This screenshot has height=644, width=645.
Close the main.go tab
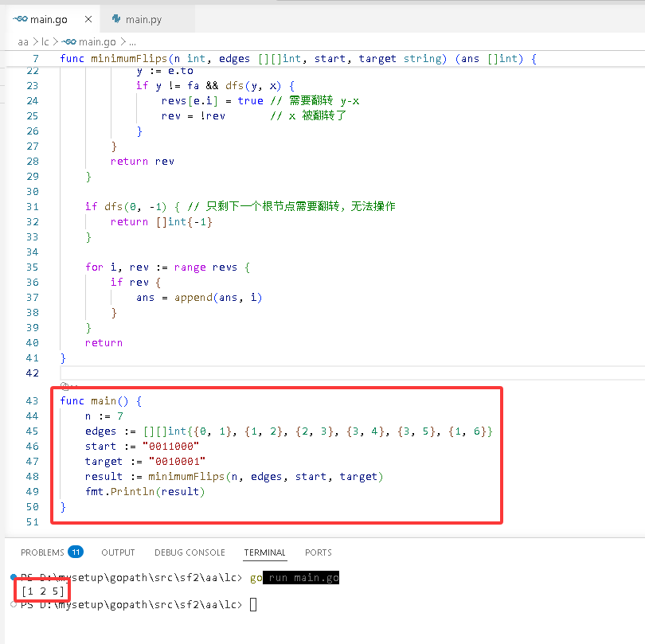[88, 19]
